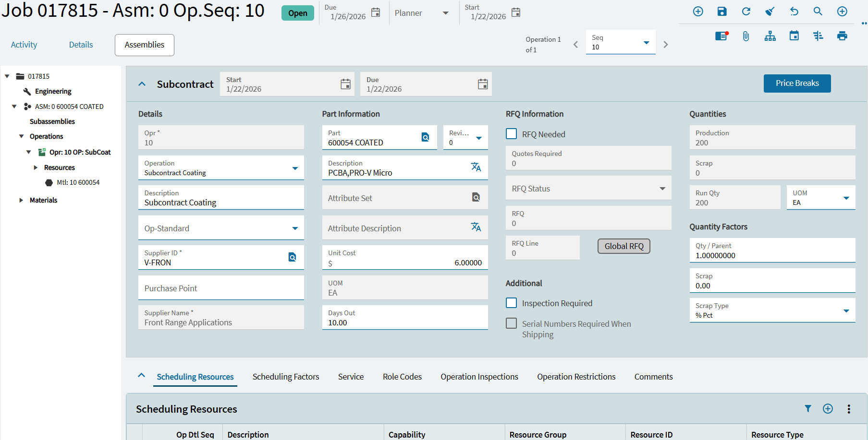Open the calendar for job Due 1/26/2026

pyautogui.click(x=376, y=12)
